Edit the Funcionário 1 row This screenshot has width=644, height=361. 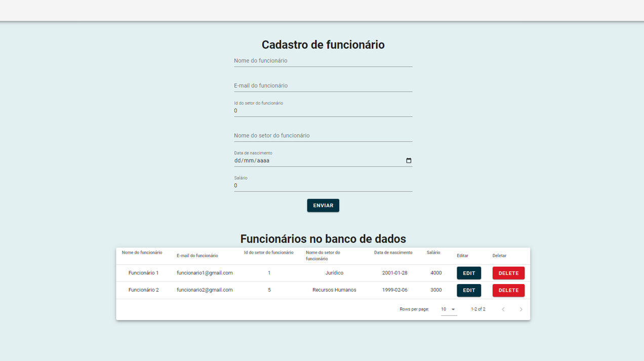tap(469, 273)
